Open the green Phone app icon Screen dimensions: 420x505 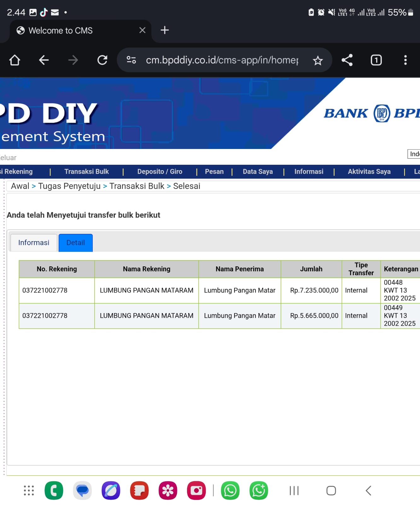point(54,490)
